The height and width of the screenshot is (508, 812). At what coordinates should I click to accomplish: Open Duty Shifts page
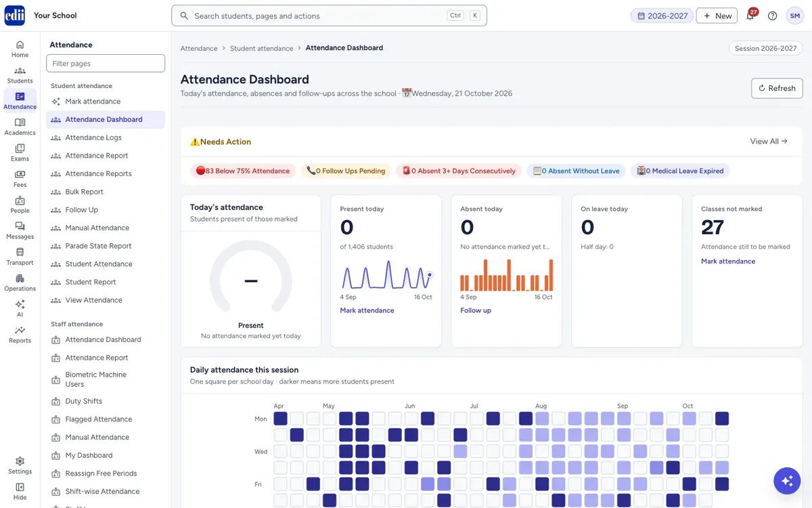[106, 401]
